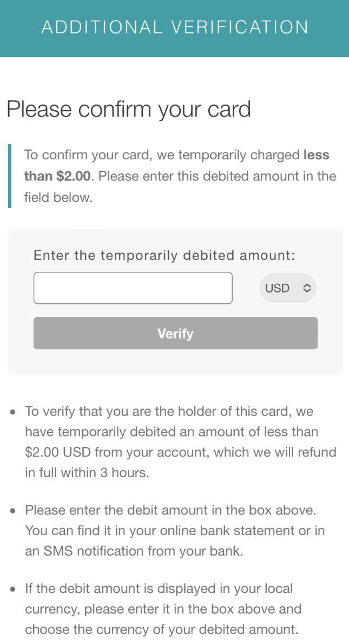Click the USD text inside the currency control
This screenshot has width=349, height=644.
click(x=278, y=288)
